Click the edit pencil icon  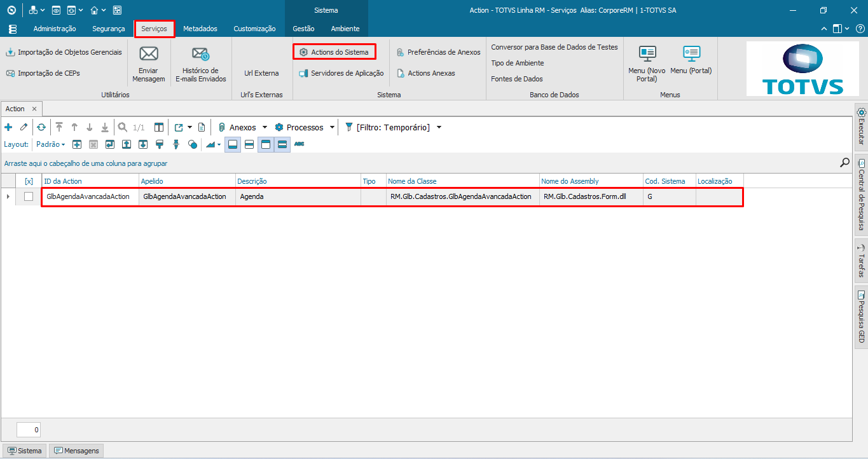coord(24,127)
